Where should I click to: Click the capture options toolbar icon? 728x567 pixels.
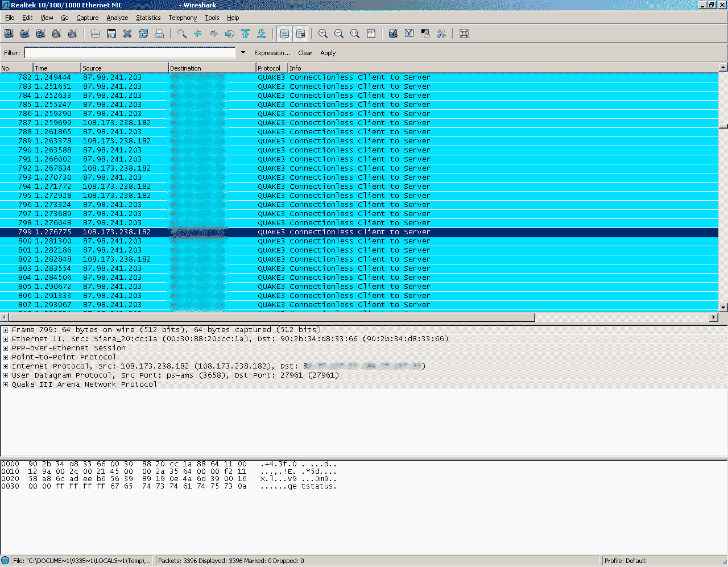24,34
